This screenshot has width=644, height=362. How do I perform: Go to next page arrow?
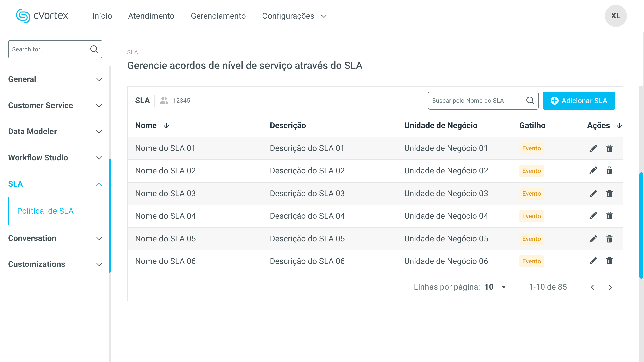[x=610, y=287]
